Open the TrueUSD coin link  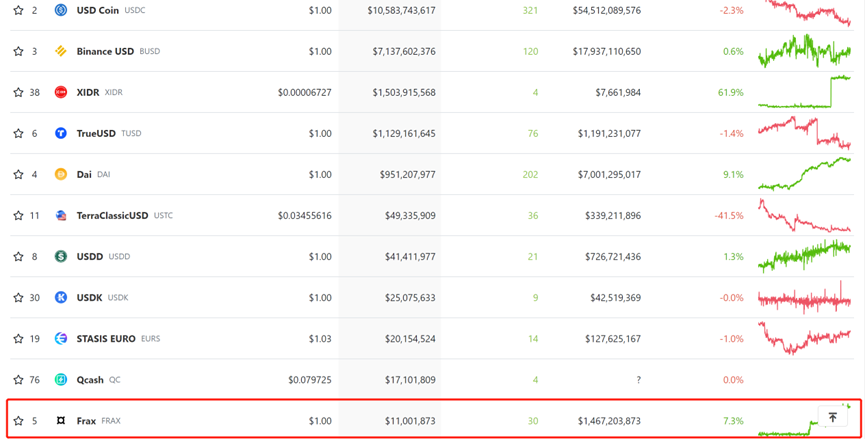click(96, 133)
